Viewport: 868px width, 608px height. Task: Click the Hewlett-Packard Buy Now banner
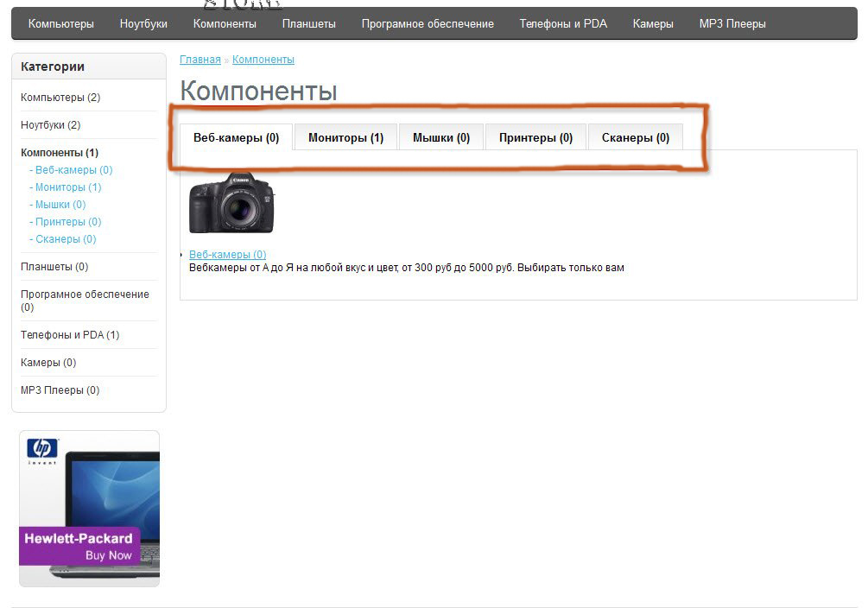pos(89,509)
